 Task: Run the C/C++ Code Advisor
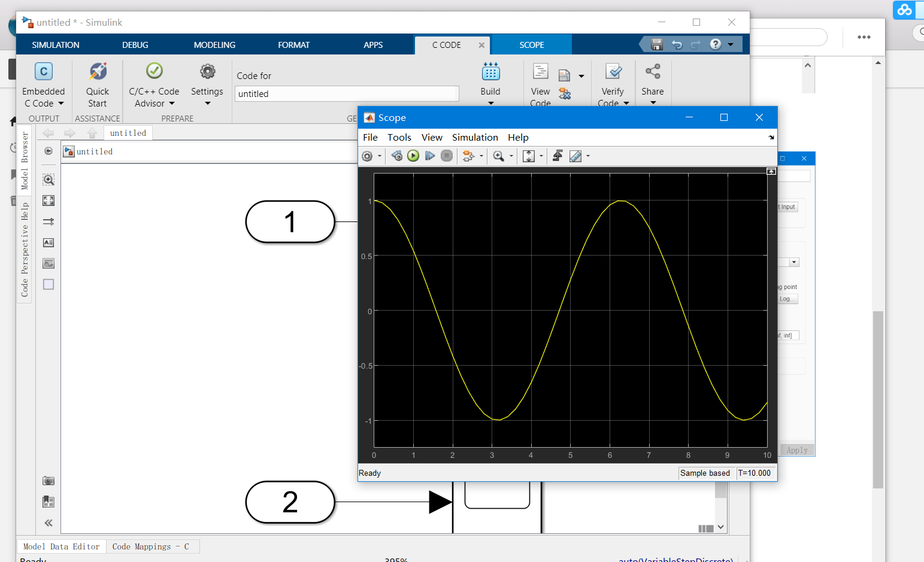[153, 84]
